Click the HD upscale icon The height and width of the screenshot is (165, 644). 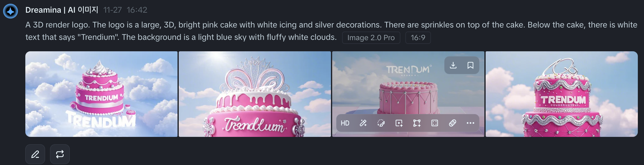(x=345, y=123)
